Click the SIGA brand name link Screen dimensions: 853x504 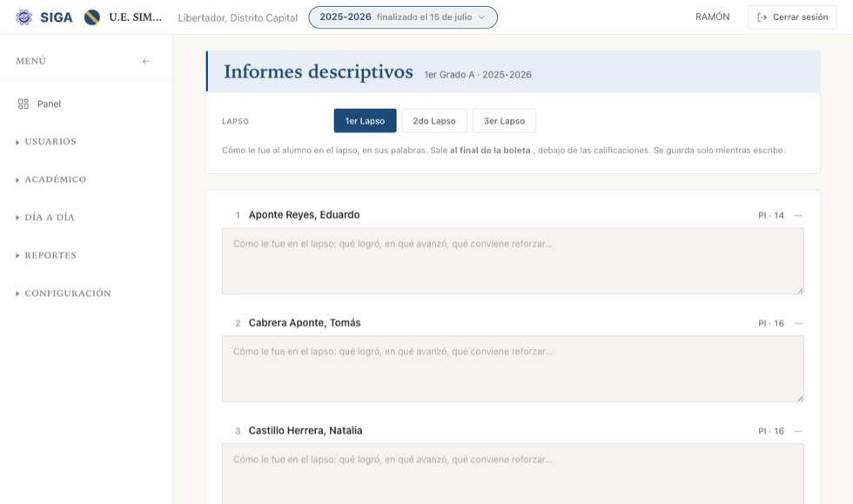pos(56,17)
